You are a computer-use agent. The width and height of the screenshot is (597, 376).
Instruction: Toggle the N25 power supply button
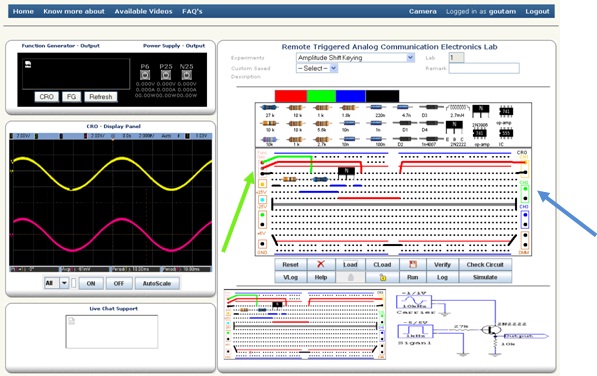[187, 75]
